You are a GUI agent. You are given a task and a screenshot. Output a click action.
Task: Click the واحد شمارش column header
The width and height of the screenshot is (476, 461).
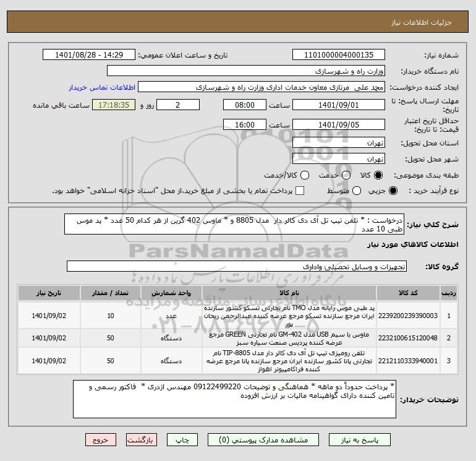click(x=171, y=293)
